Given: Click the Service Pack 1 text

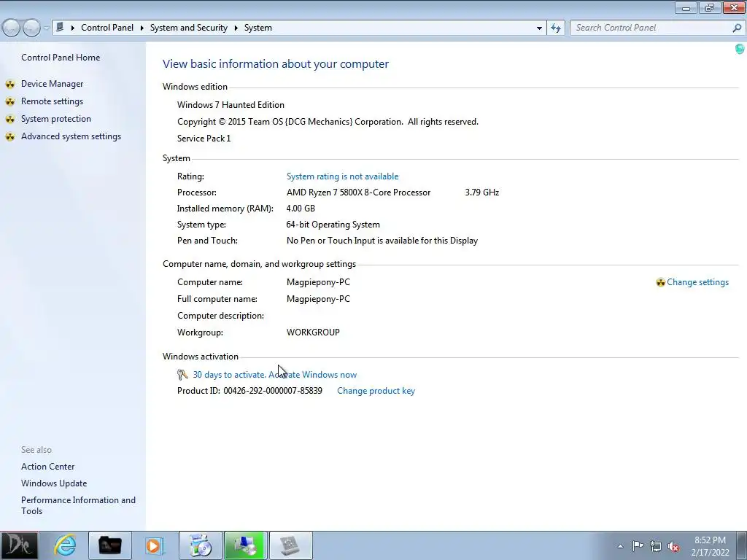Looking at the screenshot, I should [204, 139].
